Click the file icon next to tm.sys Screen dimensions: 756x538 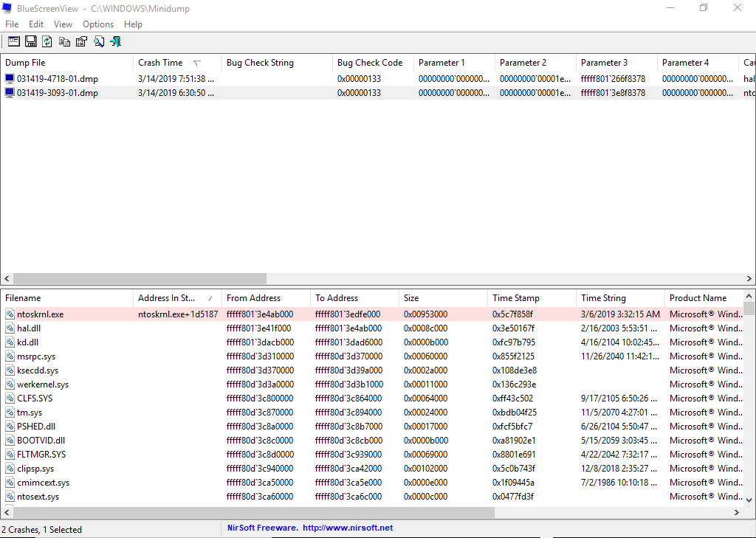click(10, 413)
